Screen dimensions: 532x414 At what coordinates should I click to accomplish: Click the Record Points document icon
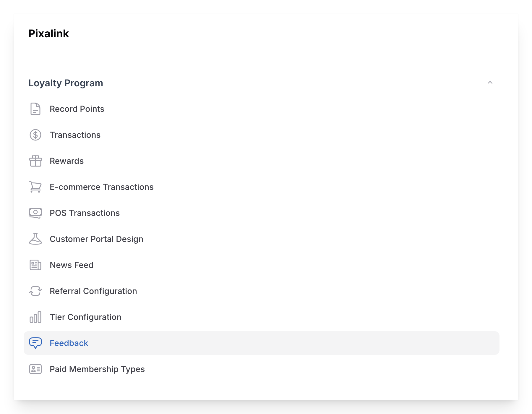click(35, 109)
